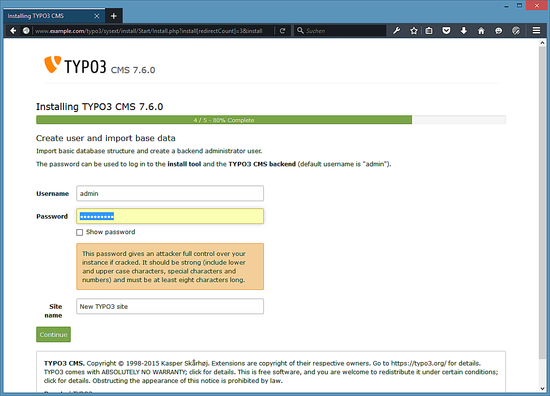Click the scrollbar up arrow
Screen dimensions: 550x396
click(542, 43)
